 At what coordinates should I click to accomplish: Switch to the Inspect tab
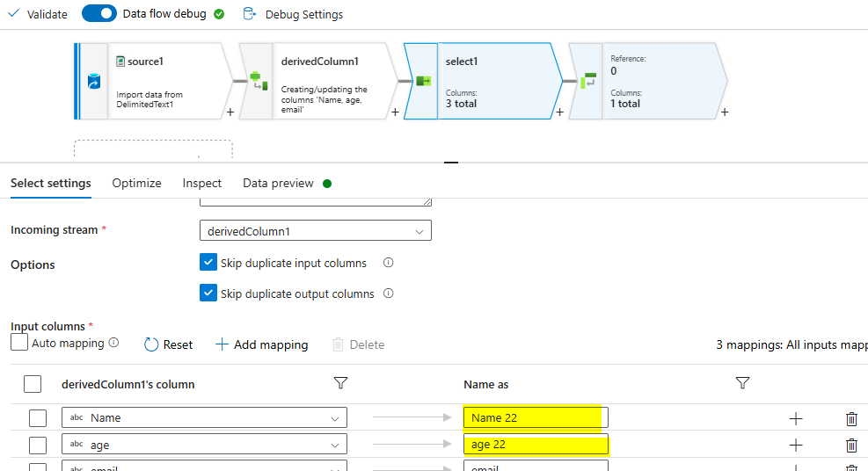click(x=202, y=183)
